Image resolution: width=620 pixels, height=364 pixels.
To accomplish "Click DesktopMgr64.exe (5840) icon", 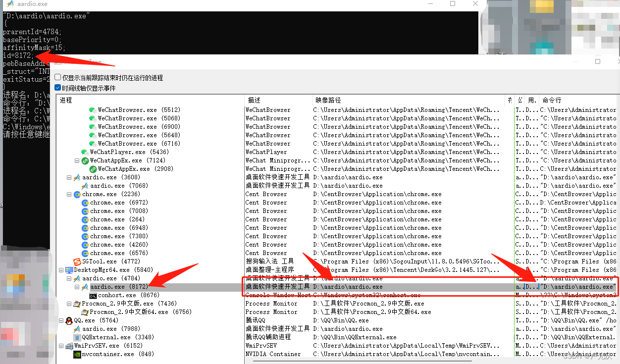I will [69, 270].
